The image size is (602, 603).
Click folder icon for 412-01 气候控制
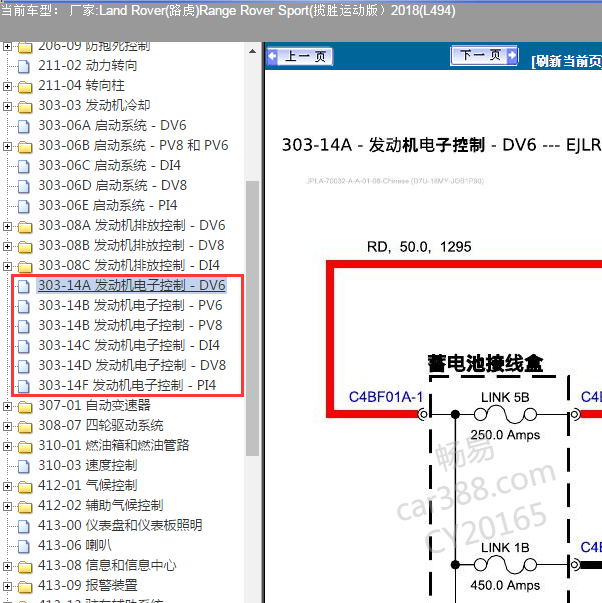click(25, 486)
